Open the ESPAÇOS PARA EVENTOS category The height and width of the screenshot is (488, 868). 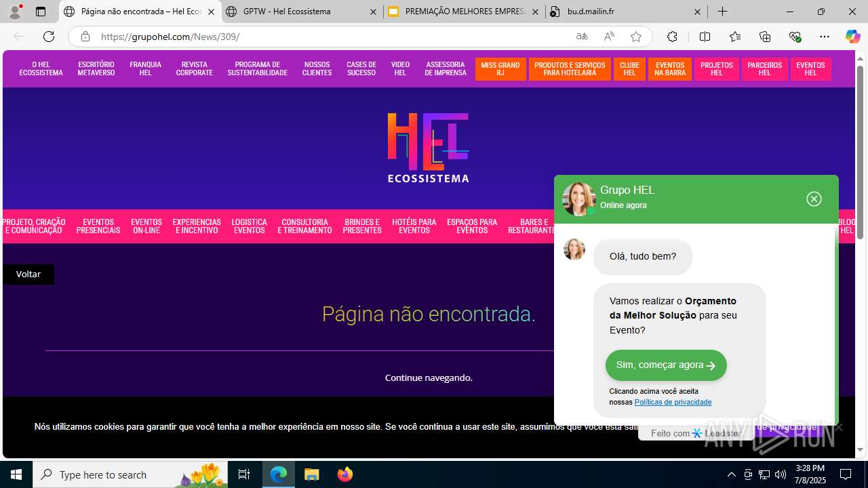point(472,226)
